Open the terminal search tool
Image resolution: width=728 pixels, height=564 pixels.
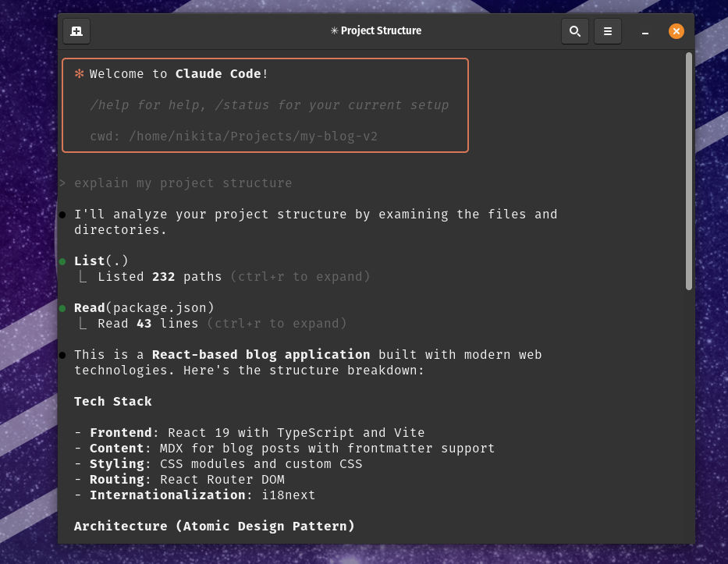click(x=575, y=31)
